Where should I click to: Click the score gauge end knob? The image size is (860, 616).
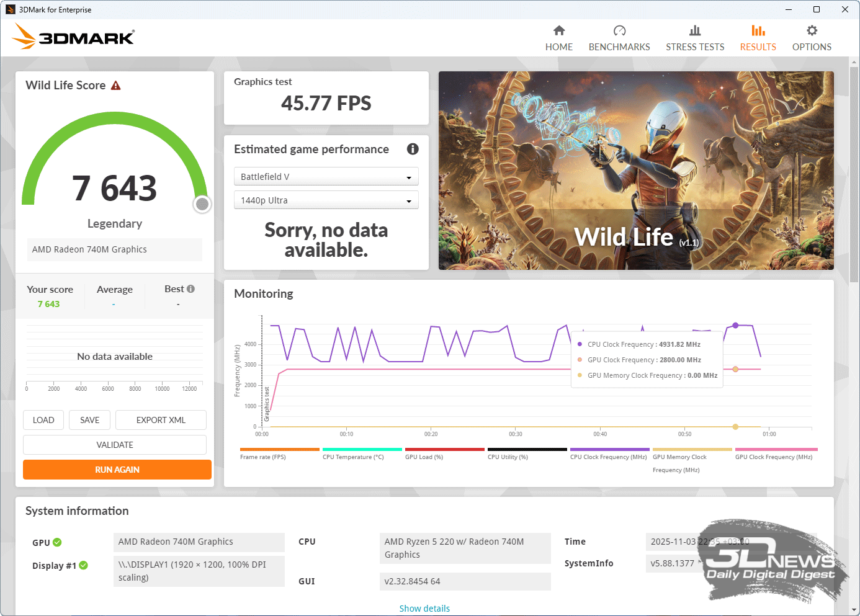[x=202, y=204]
